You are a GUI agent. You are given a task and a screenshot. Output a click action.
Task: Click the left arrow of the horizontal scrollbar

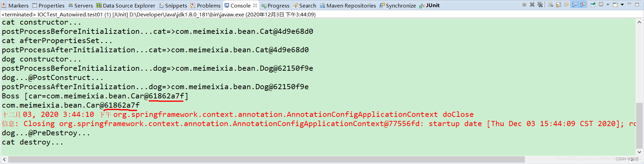click(4, 160)
